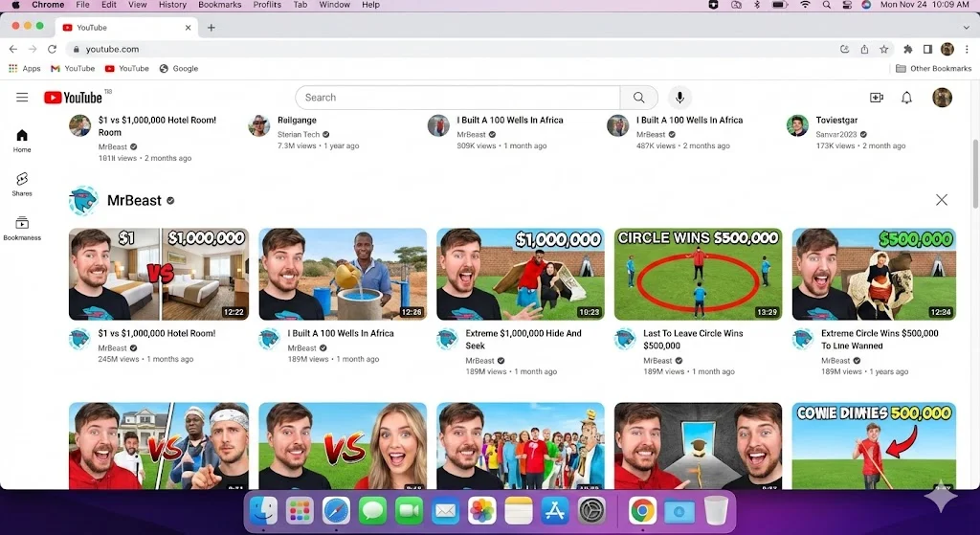Image resolution: width=980 pixels, height=535 pixels.
Task: Open the Other Bookmarks folder
Action: pyautogui.click(x=933, y=68)
